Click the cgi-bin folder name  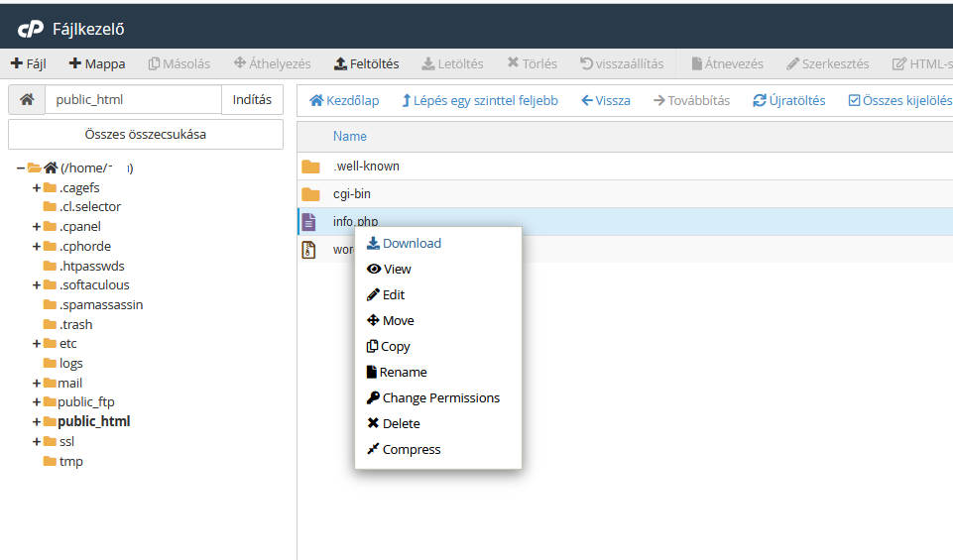pos(351,194)
